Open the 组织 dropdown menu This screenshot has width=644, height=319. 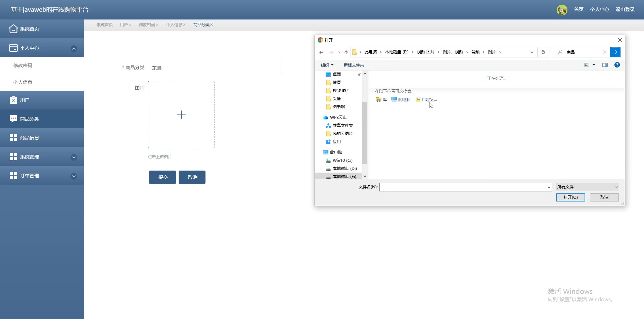point(327,65)
